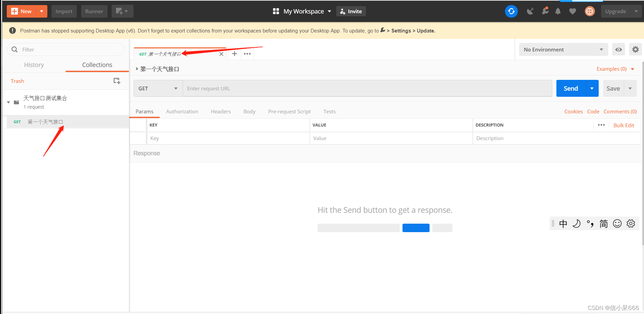Open the interceptor satellite icon
This screenshot has height=314, width=644.
[x=530, y=11]
